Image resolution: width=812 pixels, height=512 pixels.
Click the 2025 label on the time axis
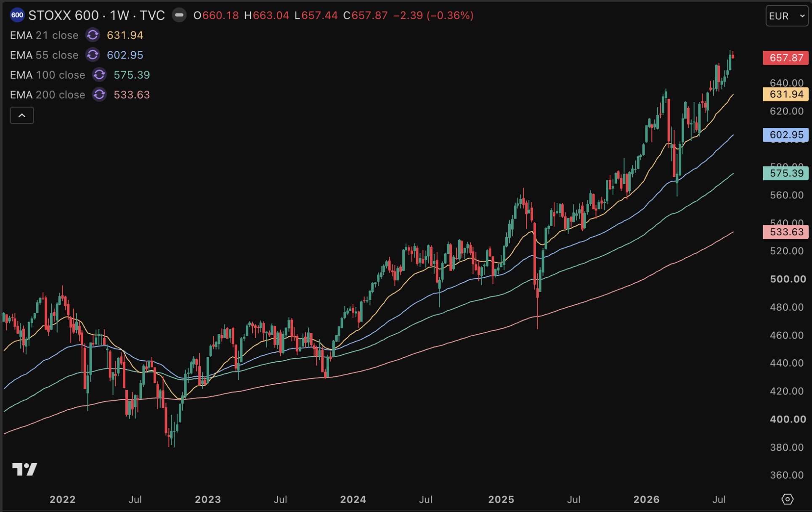coord(501,499)
